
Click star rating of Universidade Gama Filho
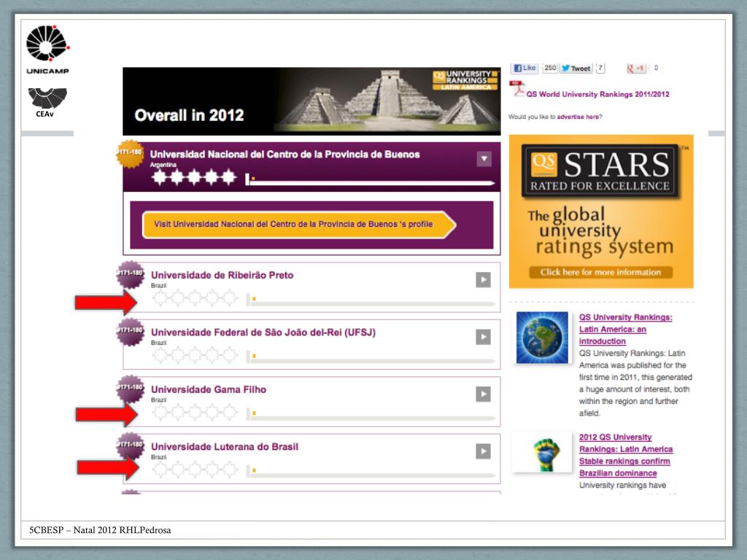pos(195,413)
